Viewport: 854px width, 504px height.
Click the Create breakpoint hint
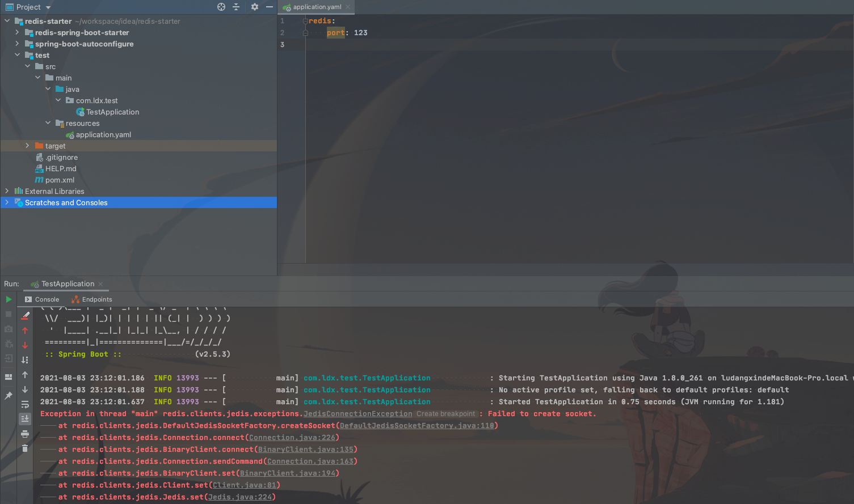(x=446, y=414)
